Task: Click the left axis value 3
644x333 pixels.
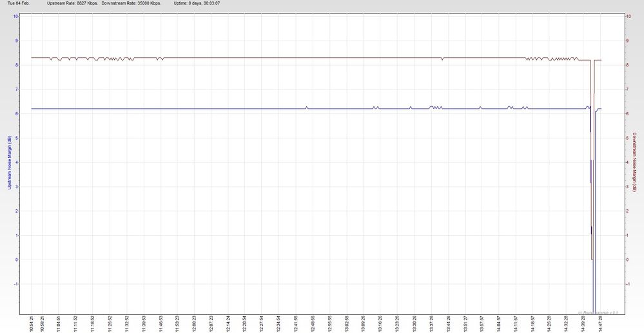Action: pyautogui.click(x=17, y=187)
